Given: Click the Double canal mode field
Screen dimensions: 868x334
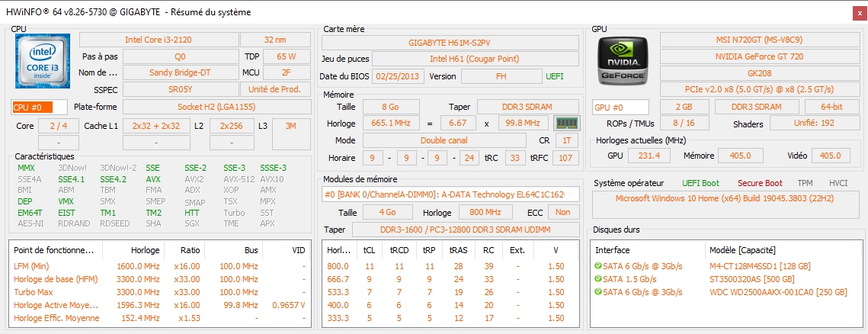Looking at the screenshot, I should 444,140.
